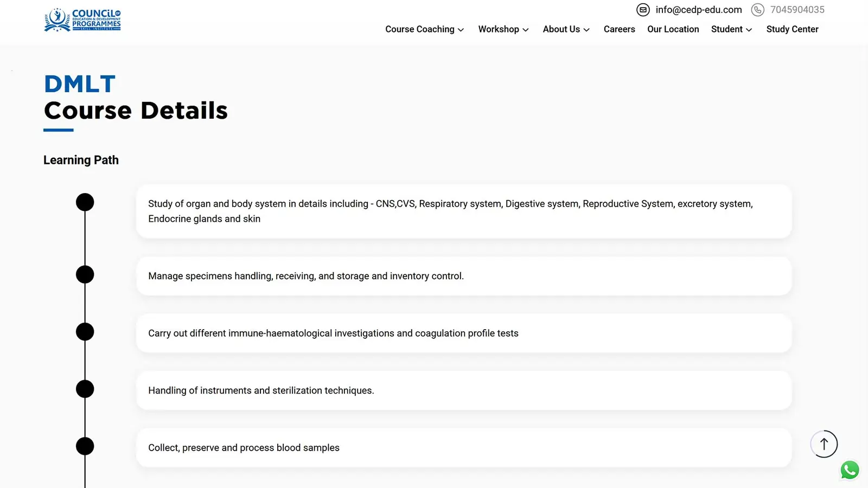Open the Course Coaching menu label
The image size is (868, 488).
pyautogui.click(x=419, y=29)
